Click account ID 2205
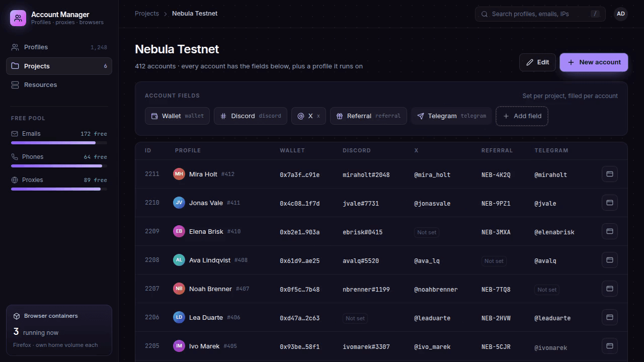 pos(152,346)
